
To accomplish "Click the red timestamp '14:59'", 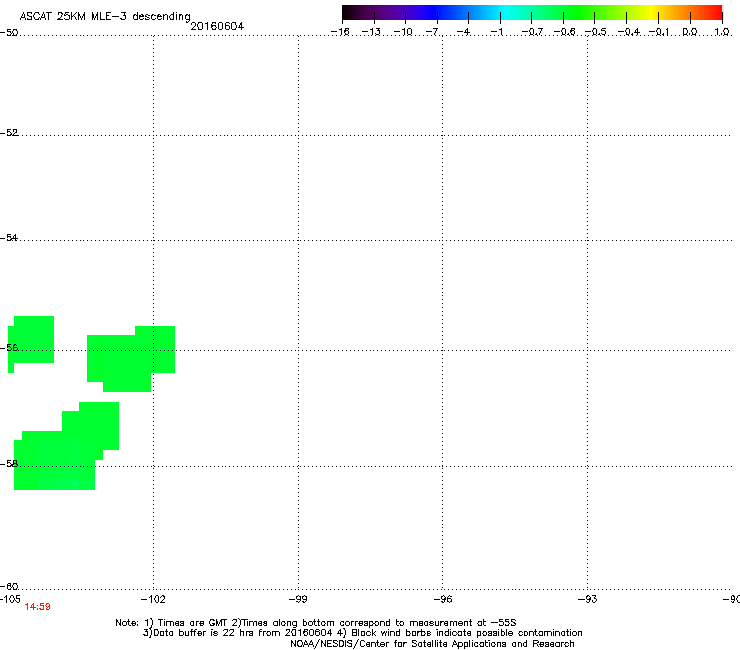I will pyautogui.click(x=38, y=607).
